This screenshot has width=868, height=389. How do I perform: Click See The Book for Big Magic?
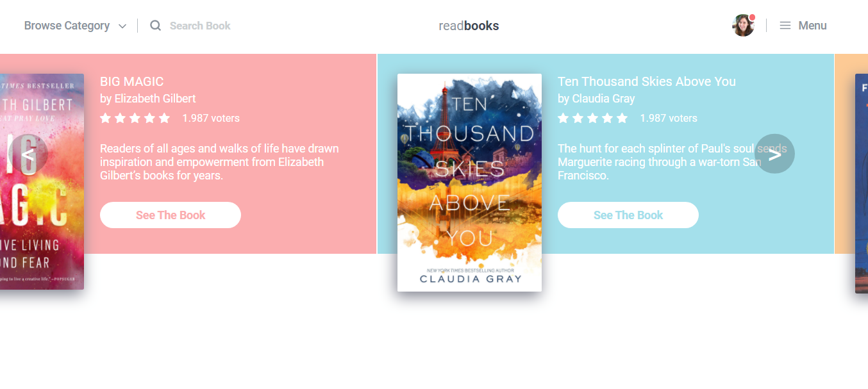click(171, 215)
